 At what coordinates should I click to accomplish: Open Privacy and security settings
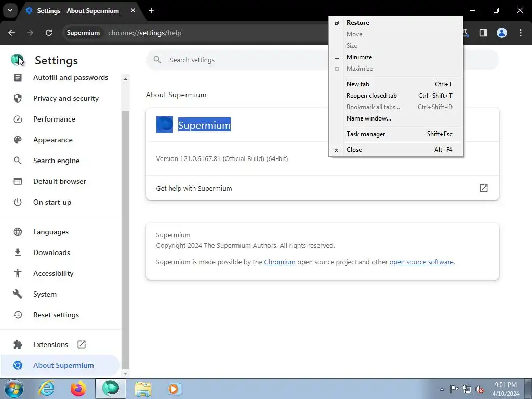click(60, 98)
